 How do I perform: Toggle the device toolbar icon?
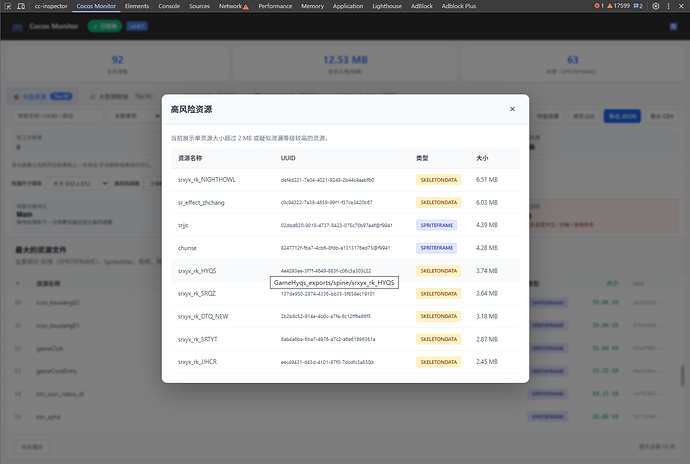pyautogui.click(x=21, y=6)
